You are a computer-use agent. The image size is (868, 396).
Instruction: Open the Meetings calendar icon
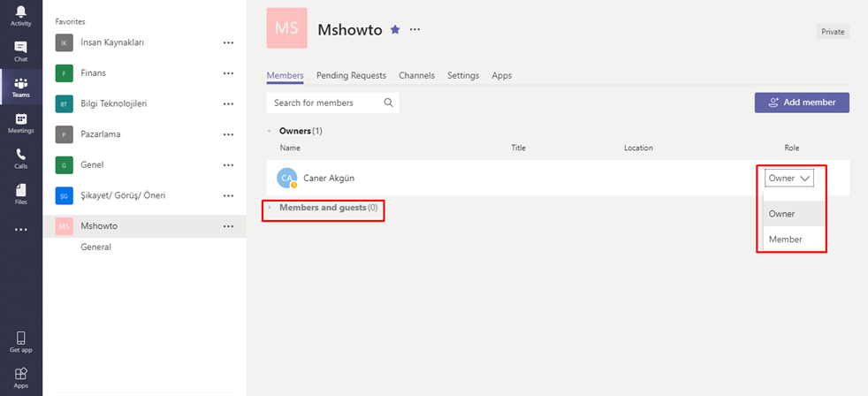pos(21,123)
